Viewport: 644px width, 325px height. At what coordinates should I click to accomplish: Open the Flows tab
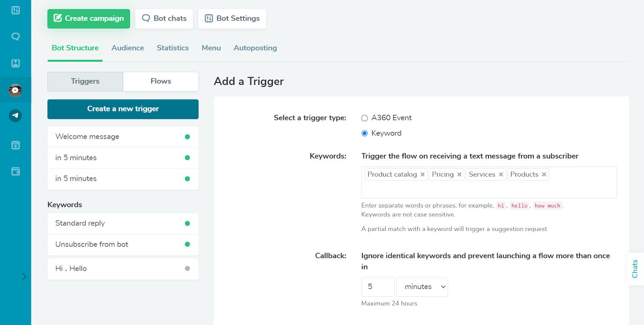pyautogui.click(x=161, y=81)
